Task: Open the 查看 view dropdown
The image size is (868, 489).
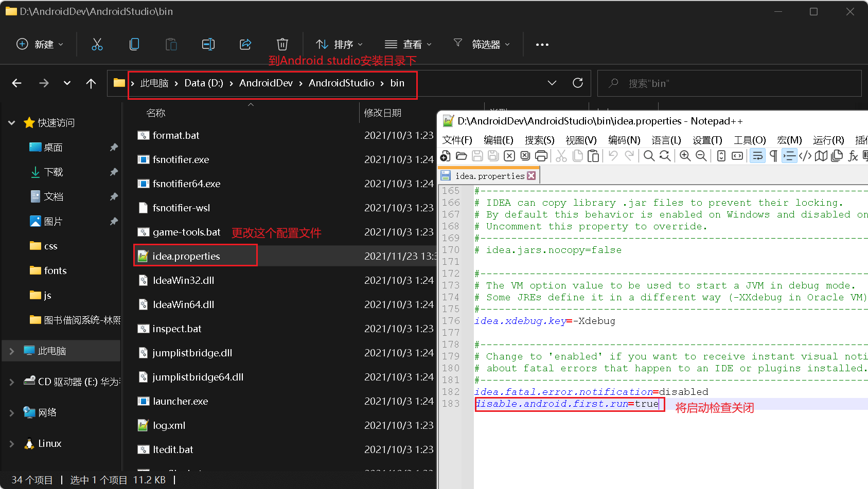Action: tap(409, 44)
